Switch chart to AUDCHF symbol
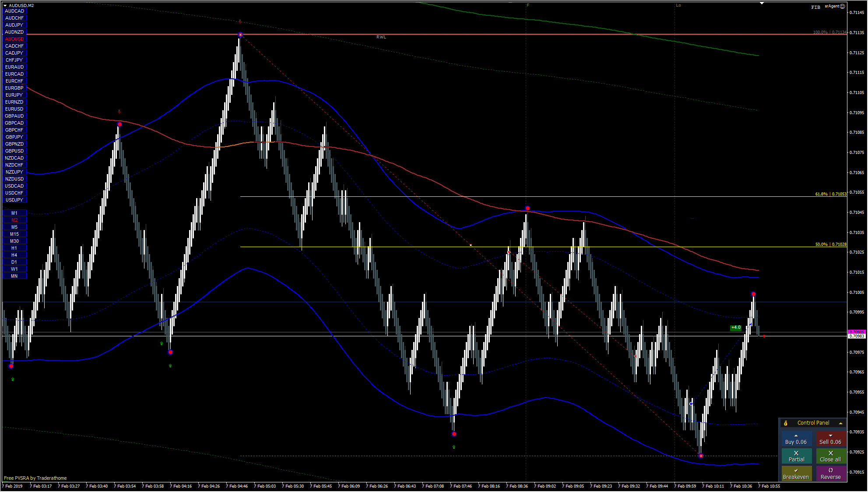868x492 pixels. pos(14,18)
